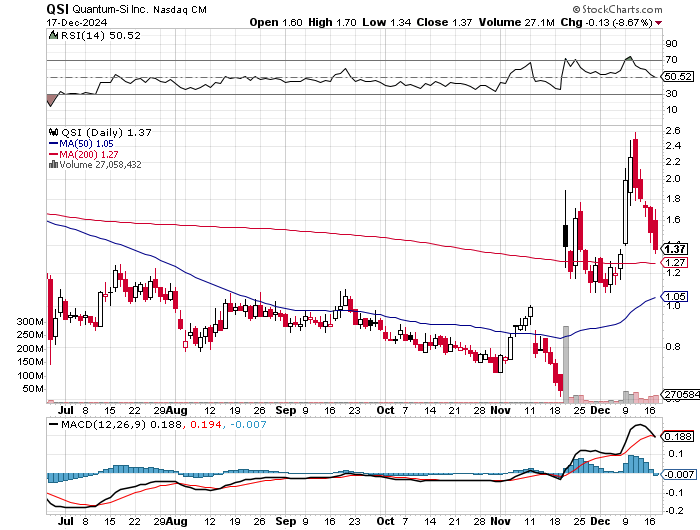This screenshot has height=530, width=700.
Task: Click the MACD(12,26,9) 0.188 legend
Action: (x=121, y=424)
